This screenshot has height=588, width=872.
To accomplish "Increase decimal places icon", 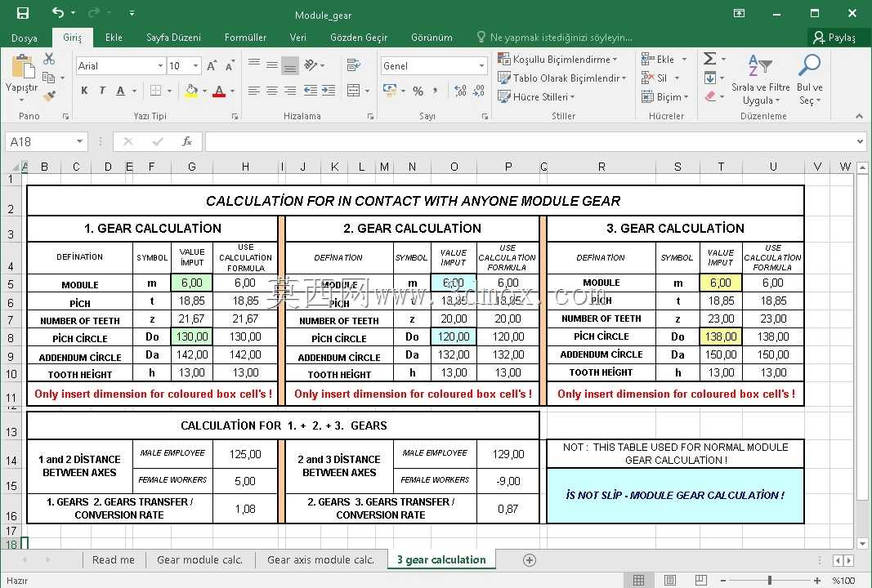I will coord(460,91).
